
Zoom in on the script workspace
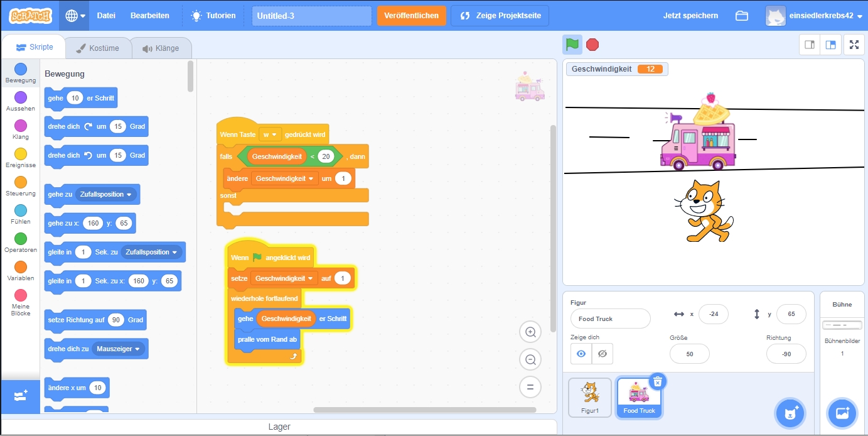coord(530,332)
